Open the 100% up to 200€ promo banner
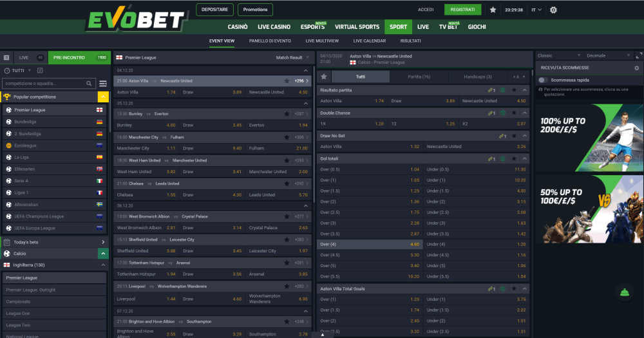Screen dimensions: 644x338 point(589,138)
